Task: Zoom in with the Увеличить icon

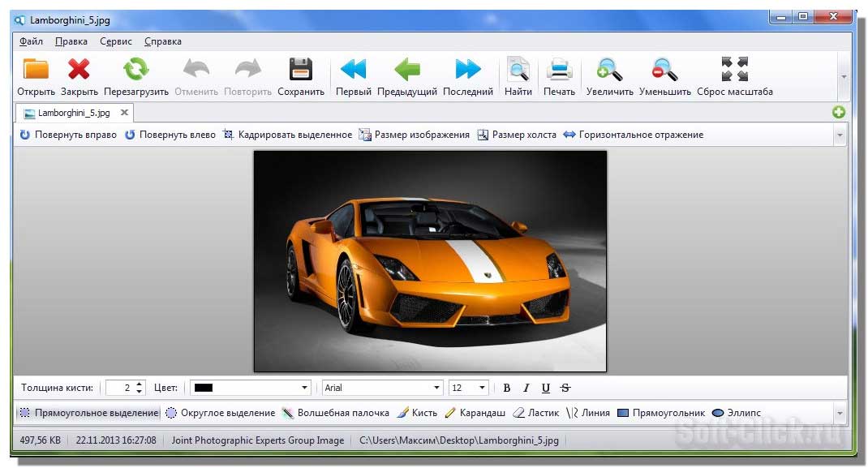Action: coord(609,71)
